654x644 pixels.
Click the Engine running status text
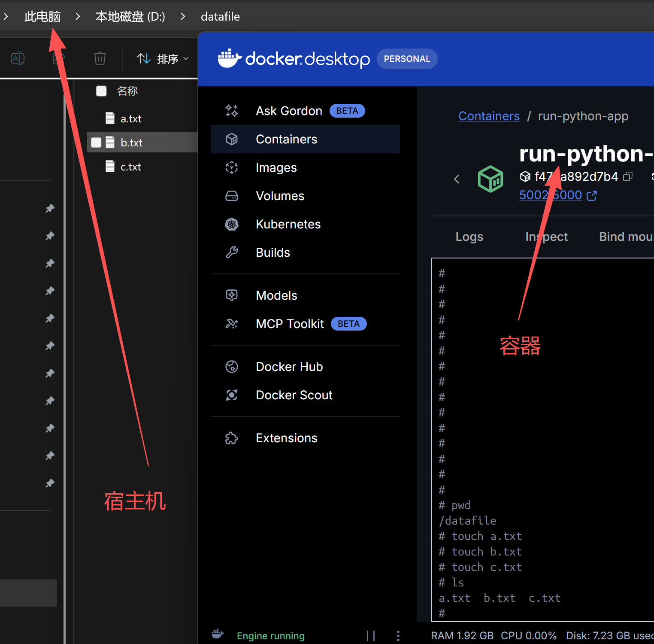click(271, 636)
